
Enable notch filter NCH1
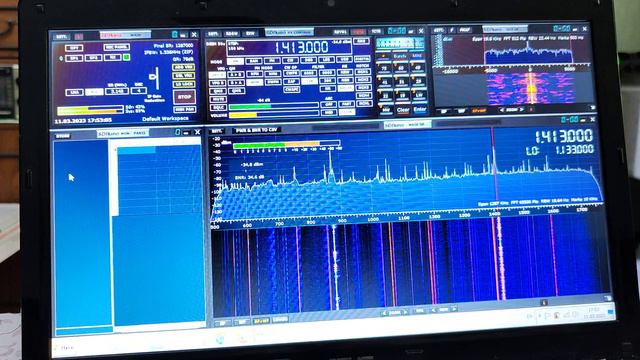click(x=363, y=72)
